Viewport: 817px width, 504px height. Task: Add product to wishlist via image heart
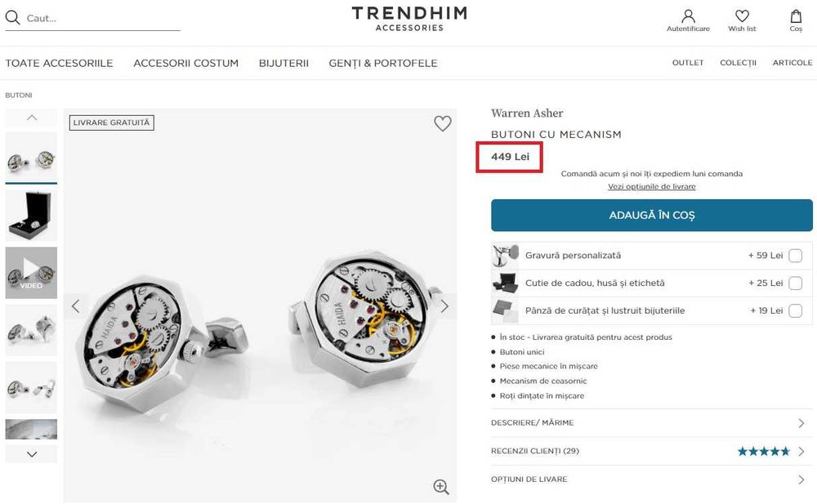pyautogui.click(x=442, y=123)
